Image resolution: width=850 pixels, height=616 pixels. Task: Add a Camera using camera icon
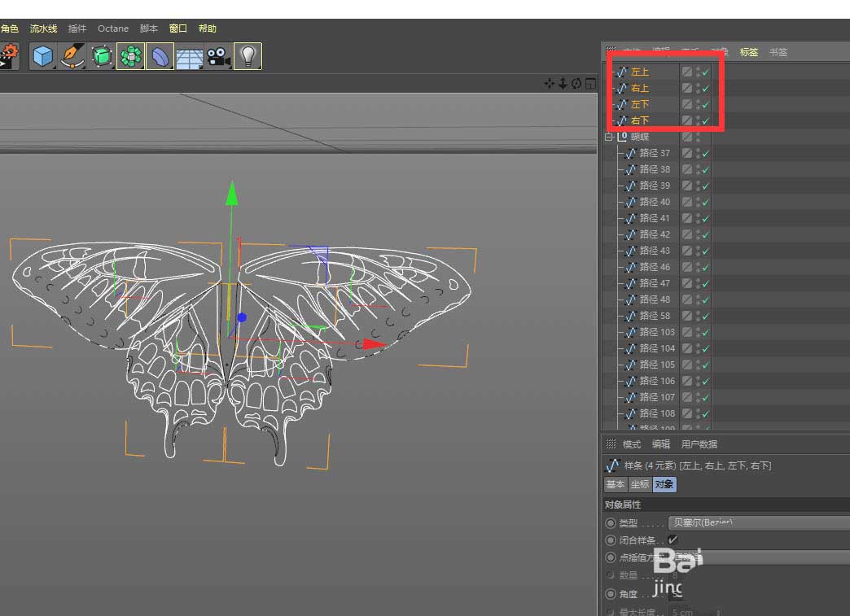[217, 56]
